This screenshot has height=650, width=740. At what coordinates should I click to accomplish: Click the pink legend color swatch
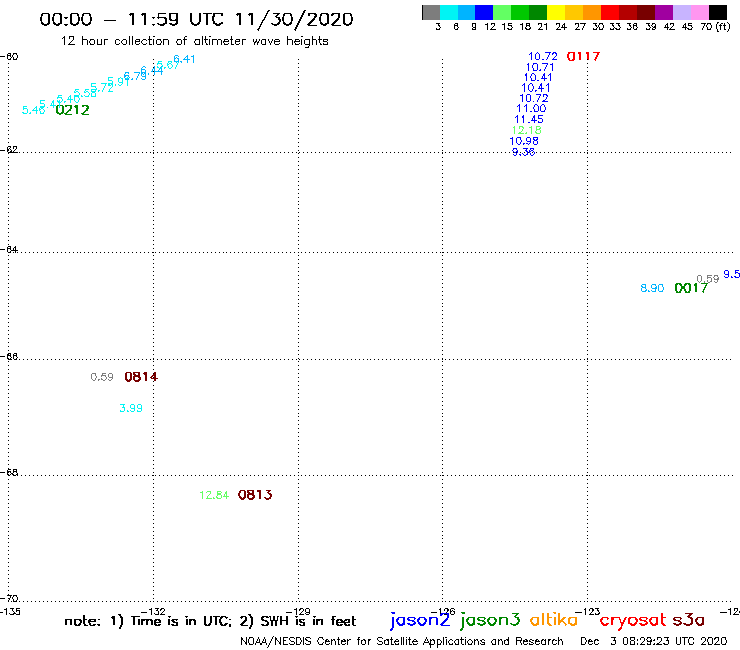700,12
